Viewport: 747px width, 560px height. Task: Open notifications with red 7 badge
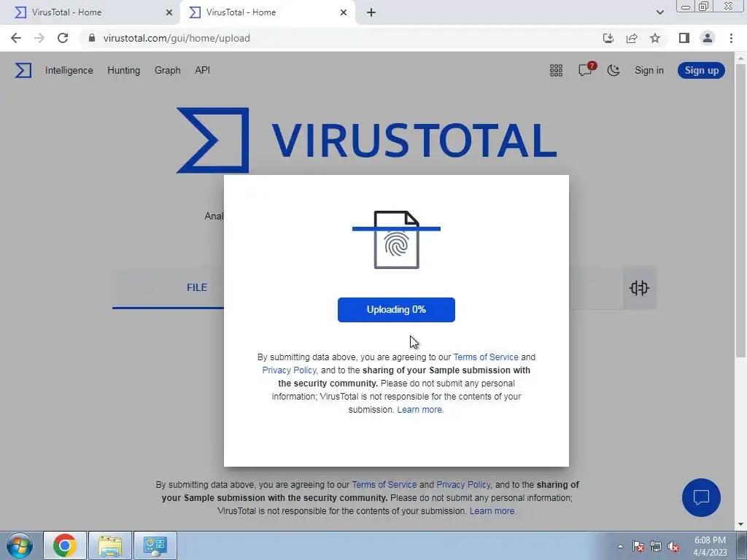point(586,69)
